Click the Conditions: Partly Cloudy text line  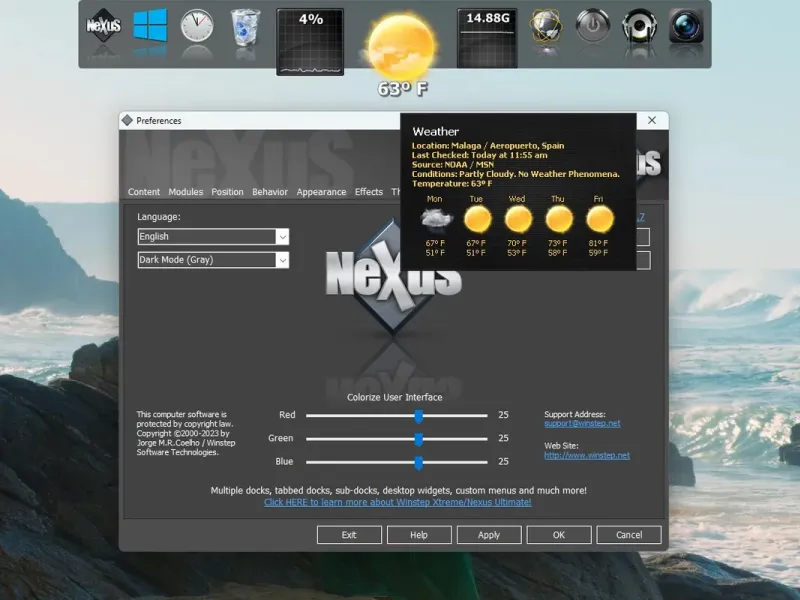pyautogui.click(x=515, y=174)
